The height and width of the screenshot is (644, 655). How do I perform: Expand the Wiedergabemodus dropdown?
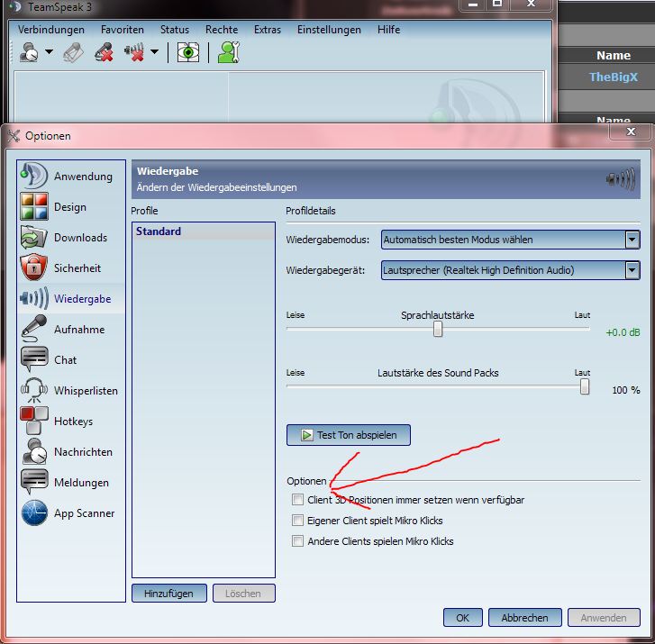pyautogui.click(x=632, y=240)
